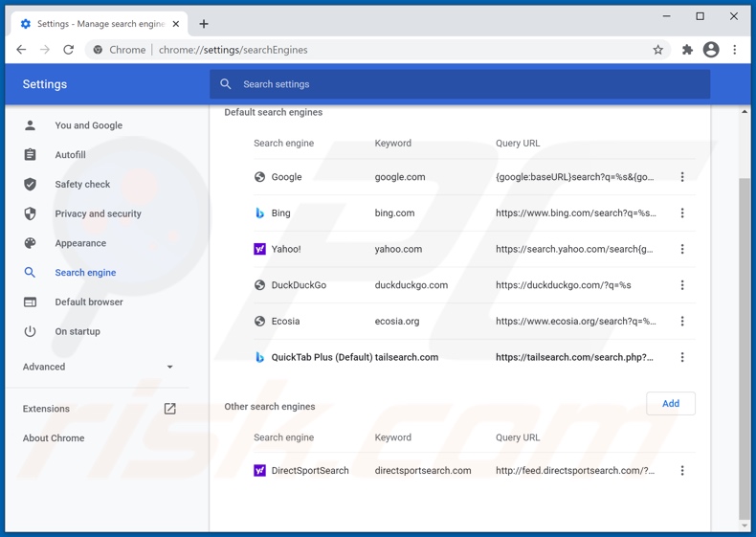
Task: Click the QuickTab Plus icon
Action: [x=259, y=357]
